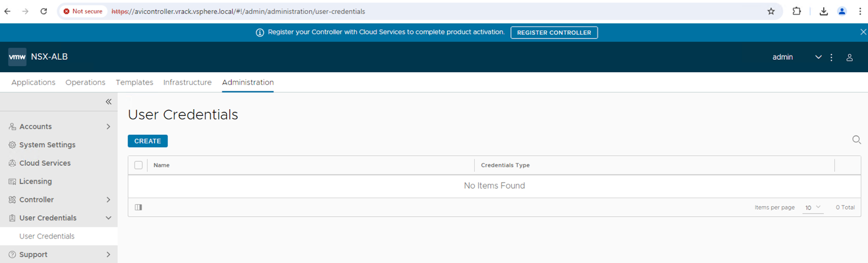Screen dimensions: 868x263
Task: Open Items per page dropdown
Action: [x=813, y=208]
